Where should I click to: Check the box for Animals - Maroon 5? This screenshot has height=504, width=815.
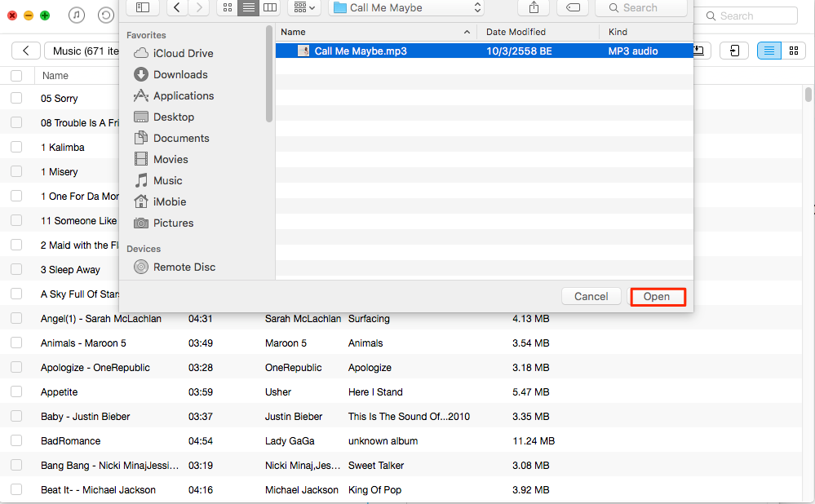(x=16, y=343)
